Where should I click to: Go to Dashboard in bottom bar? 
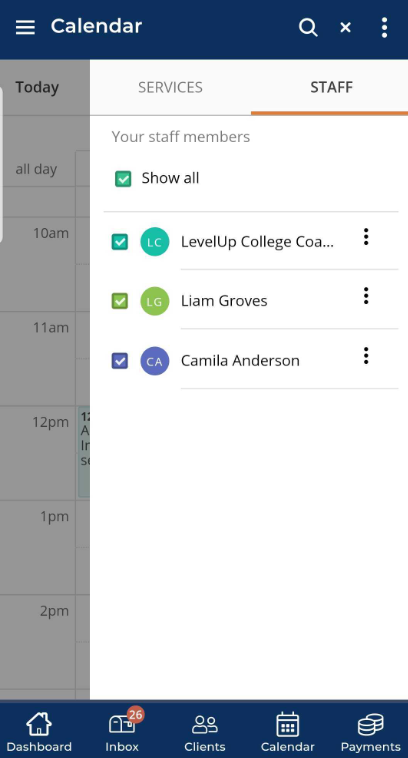click(39, 732)
